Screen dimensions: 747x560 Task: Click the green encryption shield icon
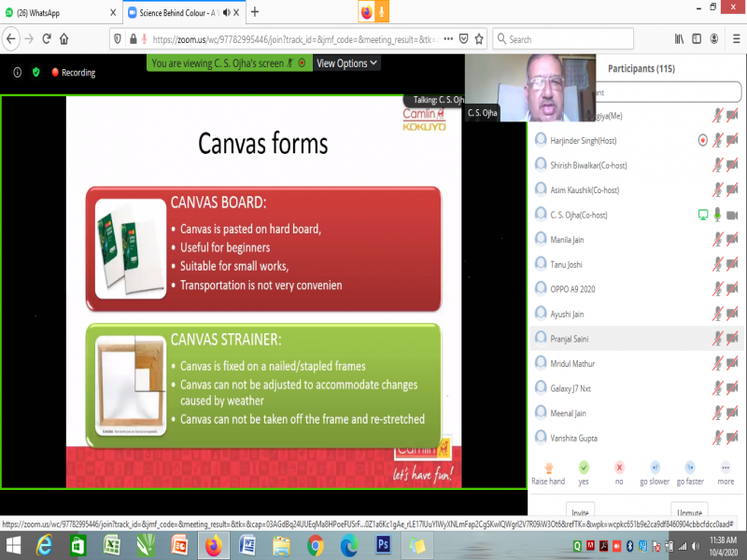(x=36, y=72)
